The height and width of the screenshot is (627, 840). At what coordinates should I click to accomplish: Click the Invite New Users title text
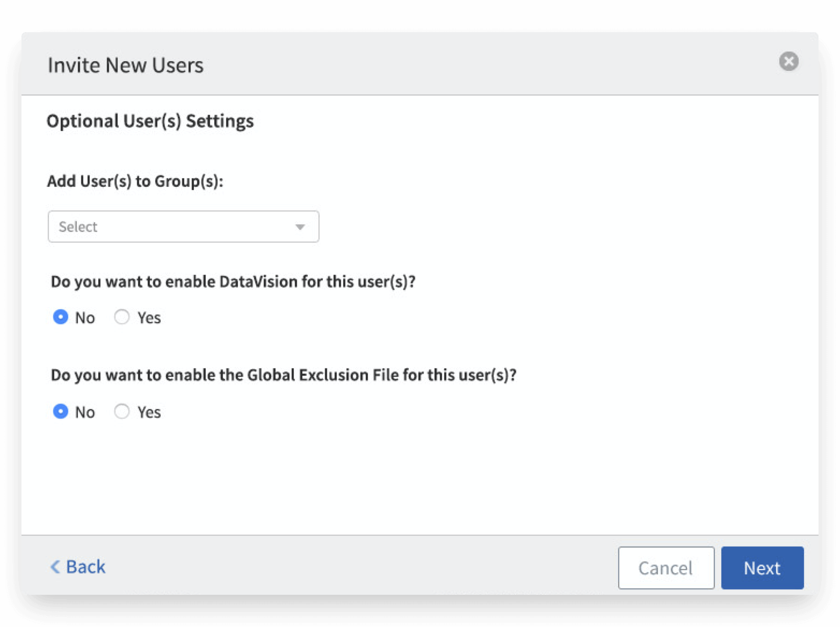coord(126,65)
